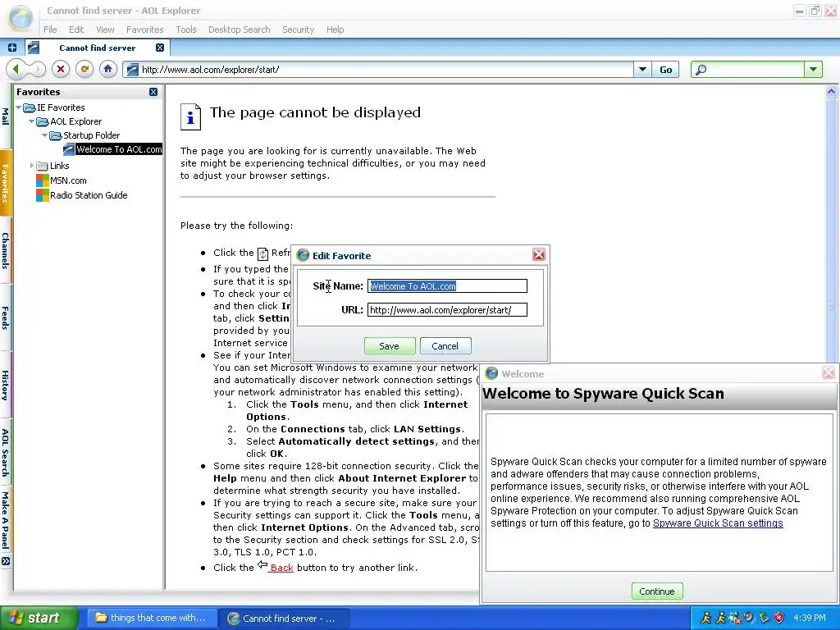Expand the Links folder arrow
The image size is (840, 630).
click(32, 166)
